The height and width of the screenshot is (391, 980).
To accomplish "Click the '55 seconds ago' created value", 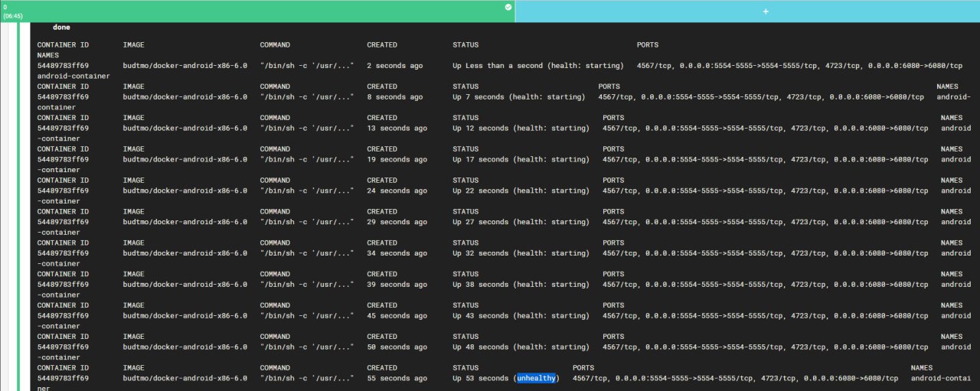I will (397, 378).
